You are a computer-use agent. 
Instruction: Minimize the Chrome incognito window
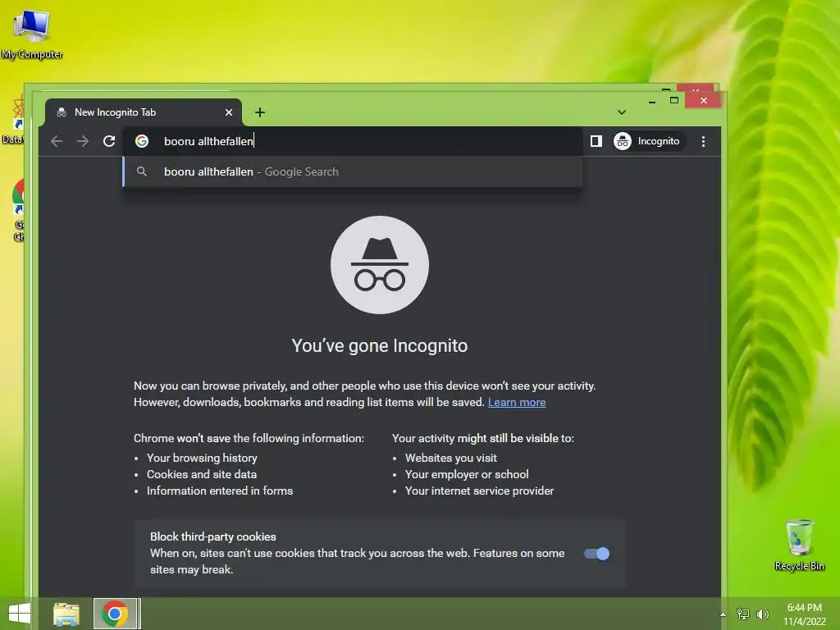pyautogui.click(x=652, y=101)
